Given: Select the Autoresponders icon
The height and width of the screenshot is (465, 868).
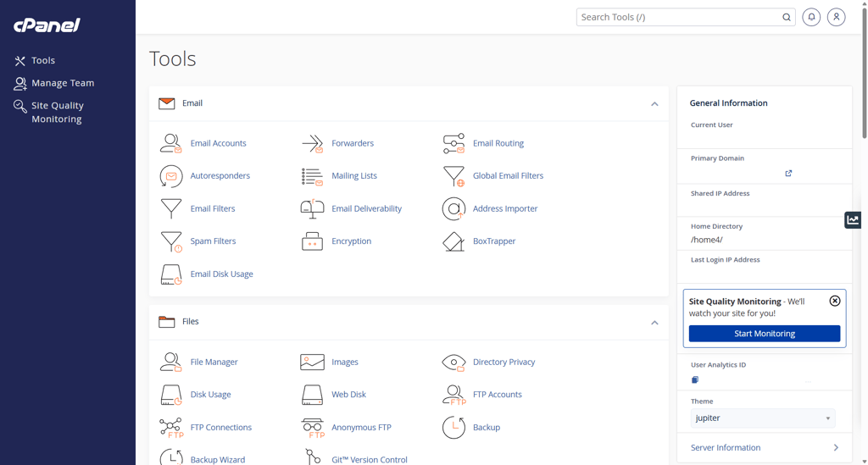Looking at the screenshot, I should click(x=171, y=176).
